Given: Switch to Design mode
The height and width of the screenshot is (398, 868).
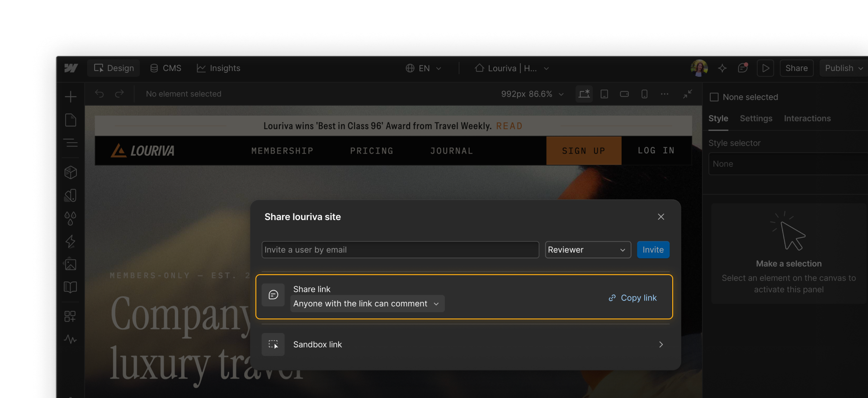Looking at the screenshot, I should (x=113, y=68).
